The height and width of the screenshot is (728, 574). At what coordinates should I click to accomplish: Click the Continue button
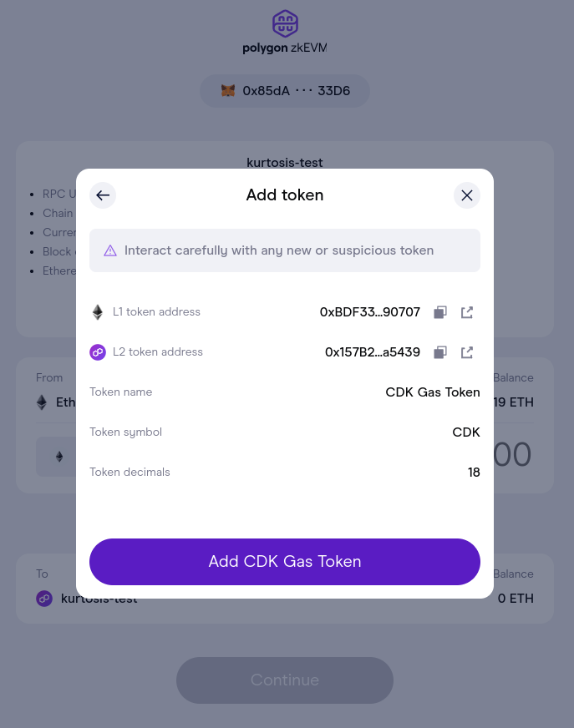(x=284, y=680)
